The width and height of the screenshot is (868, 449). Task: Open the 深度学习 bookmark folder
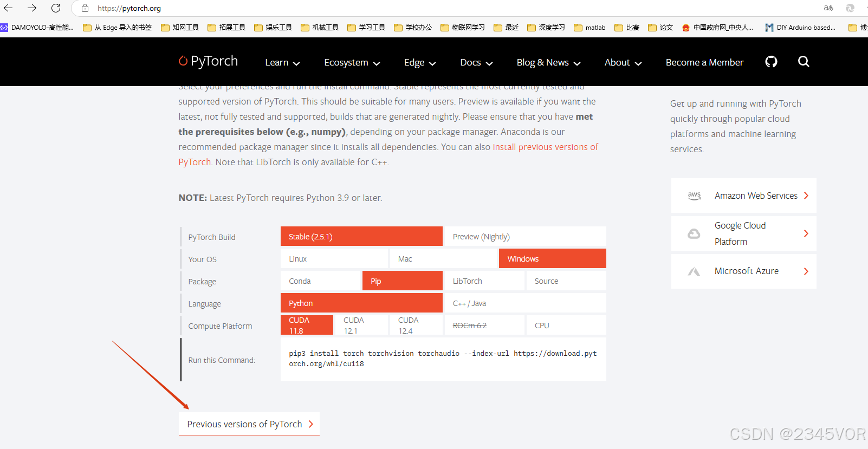546,27
